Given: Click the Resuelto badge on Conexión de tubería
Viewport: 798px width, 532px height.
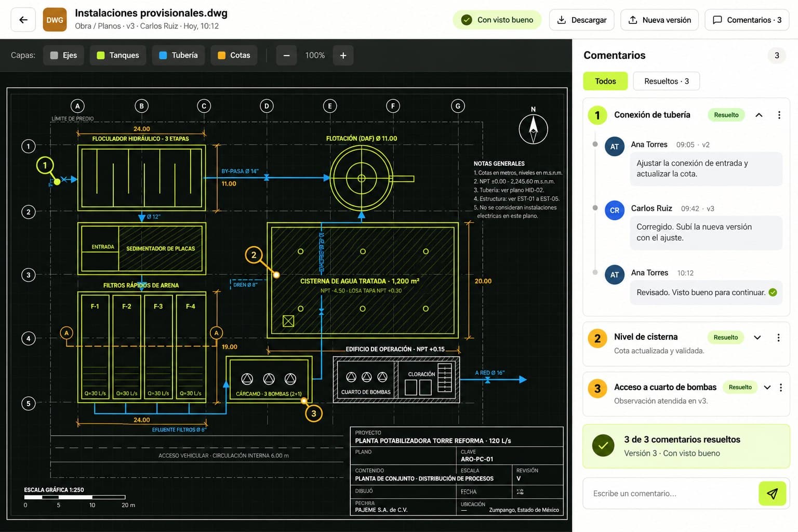Looking at the screenshot, I should 726,115.
